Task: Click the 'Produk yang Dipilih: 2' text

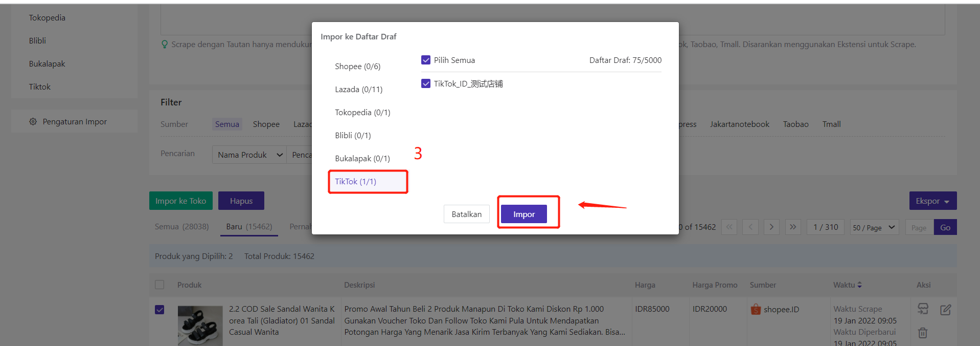Action: 194,256
